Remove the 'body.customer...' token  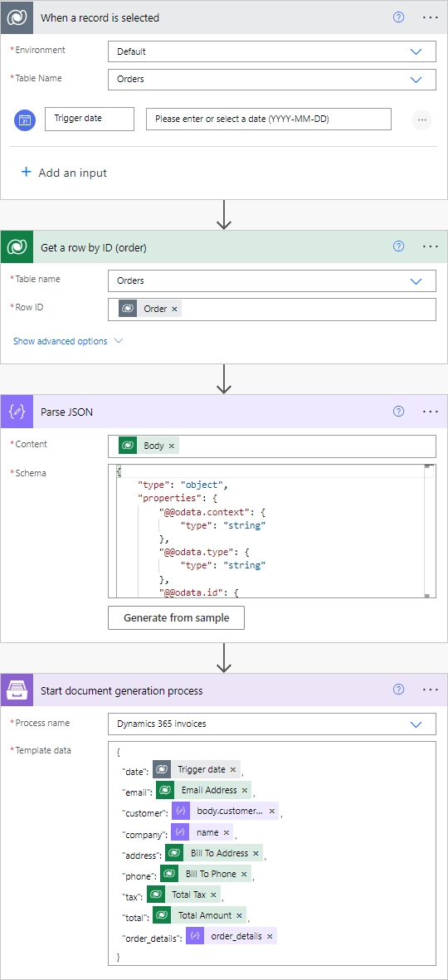tap(272, 812)
